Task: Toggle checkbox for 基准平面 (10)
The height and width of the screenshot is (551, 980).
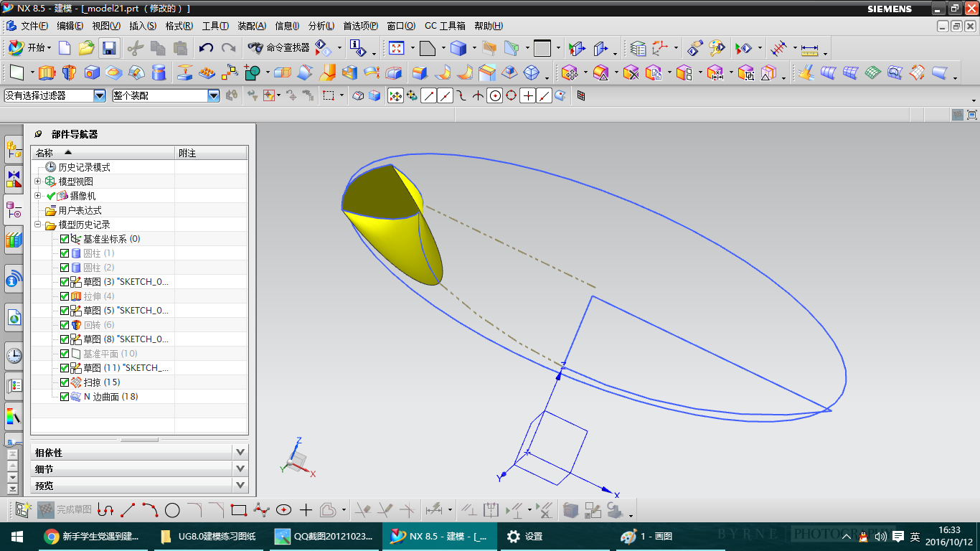Action: coord(65,354)
